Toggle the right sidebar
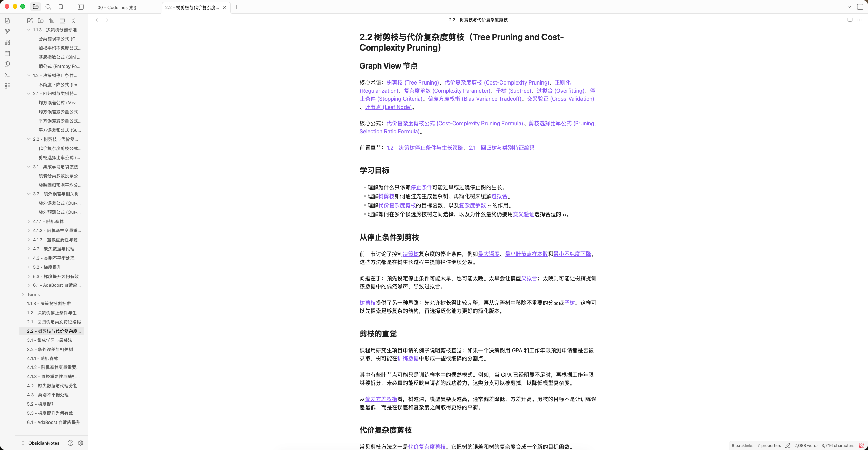 (x=860, y=7)
